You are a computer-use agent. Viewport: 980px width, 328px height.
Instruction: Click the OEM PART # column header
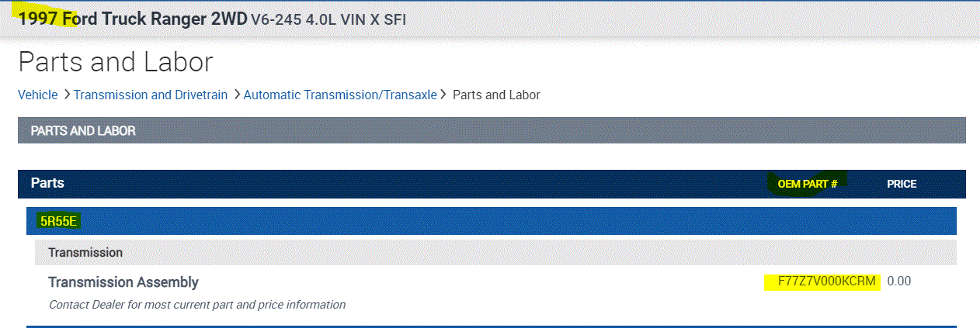pyautogui.click(x=807, y=184)
